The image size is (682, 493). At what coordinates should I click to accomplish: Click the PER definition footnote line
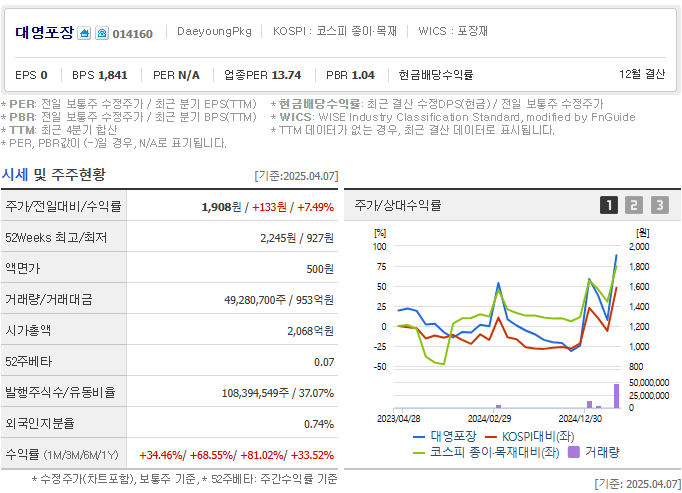point(129,104)
